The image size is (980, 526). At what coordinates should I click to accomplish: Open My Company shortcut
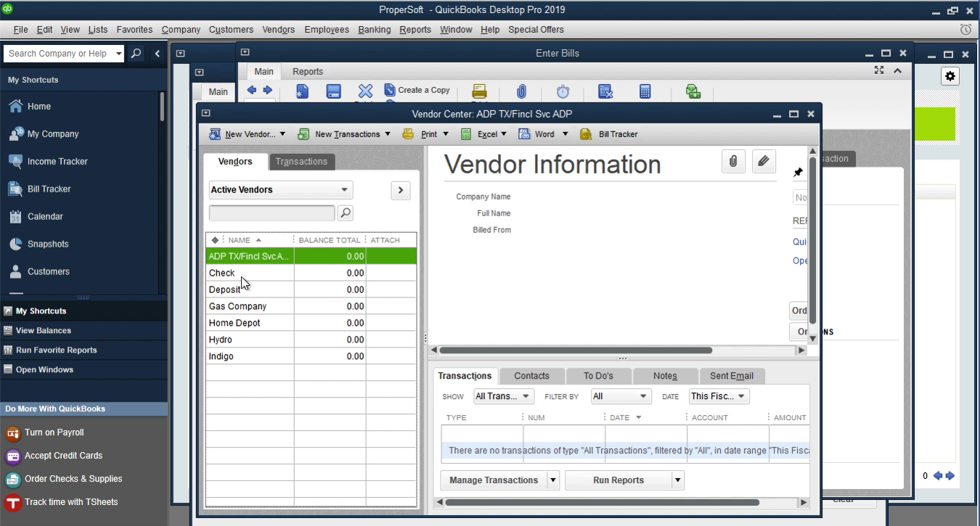[x=43, y=133]
